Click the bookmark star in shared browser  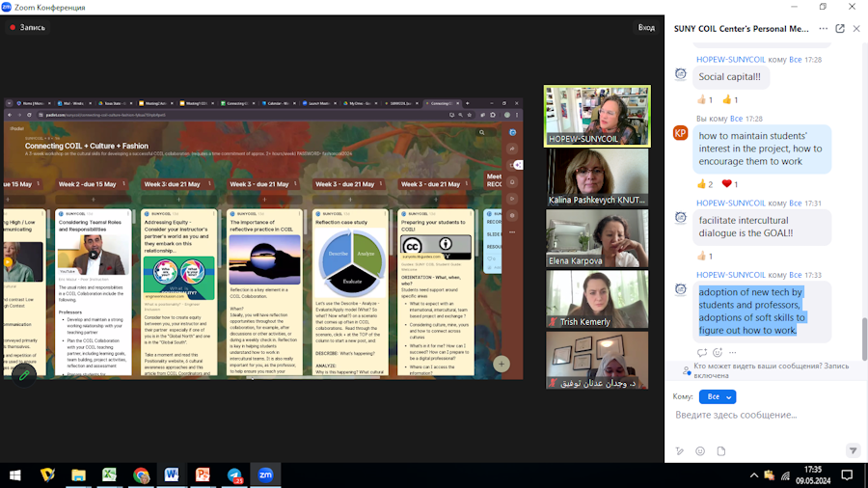pos(470,115)
